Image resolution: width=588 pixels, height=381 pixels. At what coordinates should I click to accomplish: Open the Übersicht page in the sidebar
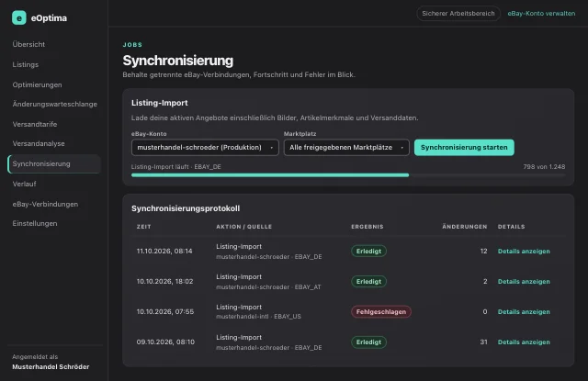[28, 44]
